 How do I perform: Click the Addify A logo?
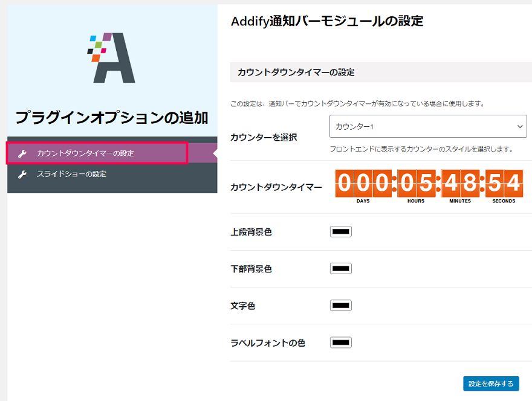click(111, 57)
